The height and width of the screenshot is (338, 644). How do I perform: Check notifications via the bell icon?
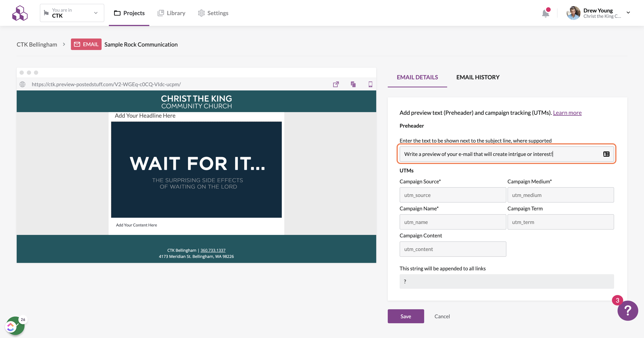pos(546,13)
